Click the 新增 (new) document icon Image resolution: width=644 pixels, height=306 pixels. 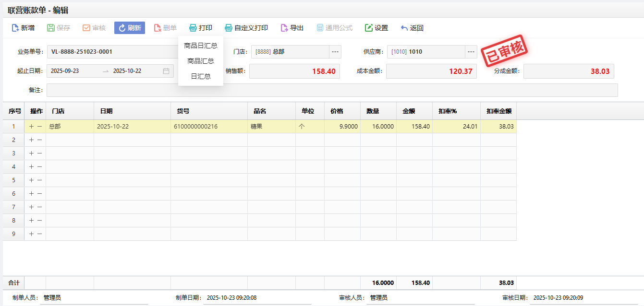(x=15, y=28)
